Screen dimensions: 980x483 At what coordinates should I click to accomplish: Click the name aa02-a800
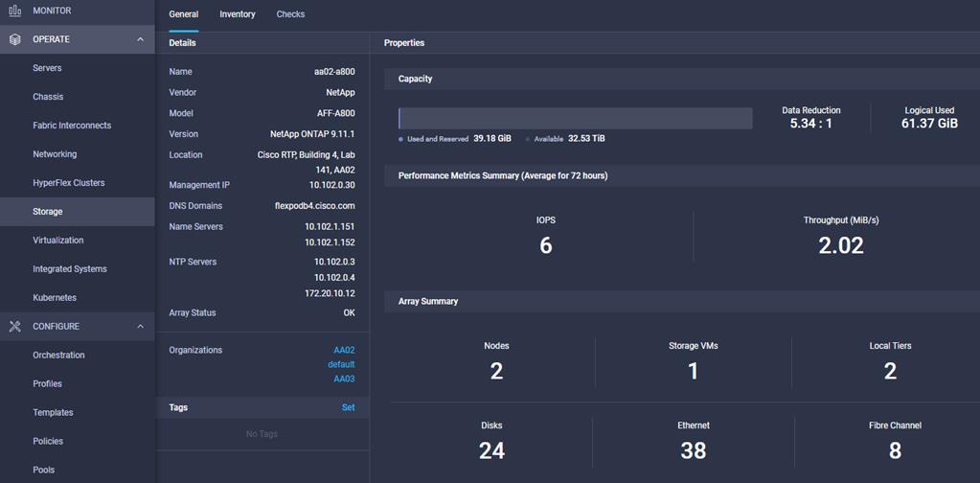point(334,72)
